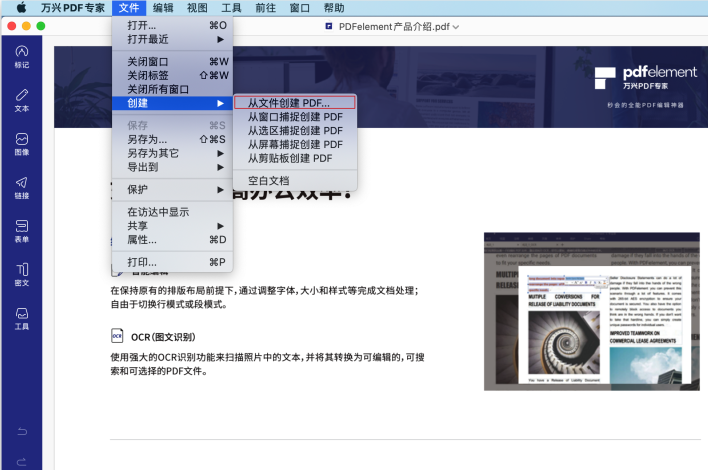Viewport: 708px width, 470px height.
Task: Open the Apple menu
Action: click(x=20, y=8)
